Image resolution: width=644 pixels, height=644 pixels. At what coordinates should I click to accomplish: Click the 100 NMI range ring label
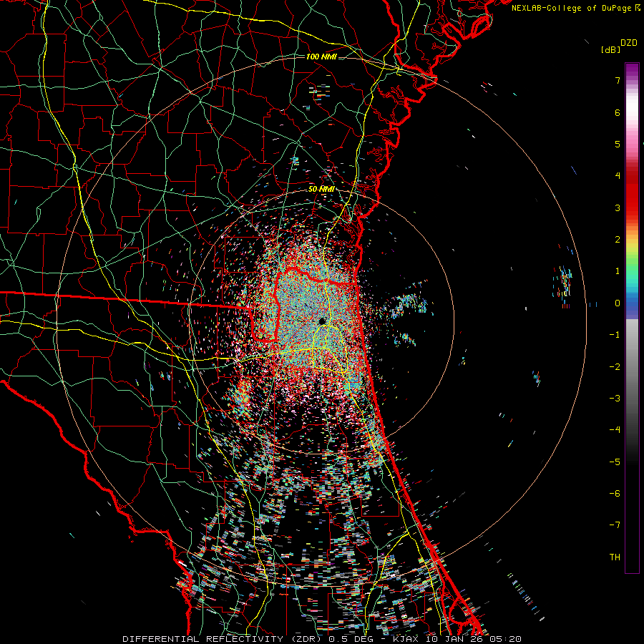321,57
